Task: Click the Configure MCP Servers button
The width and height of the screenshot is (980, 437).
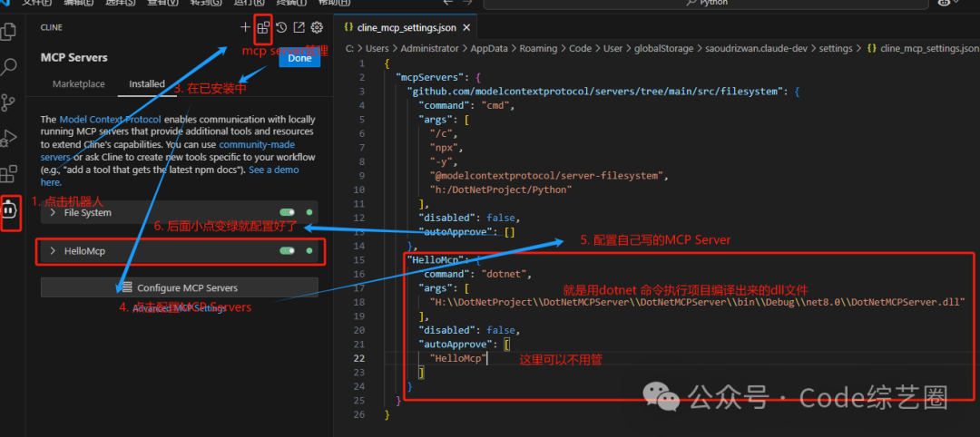Action: (180, 287)
